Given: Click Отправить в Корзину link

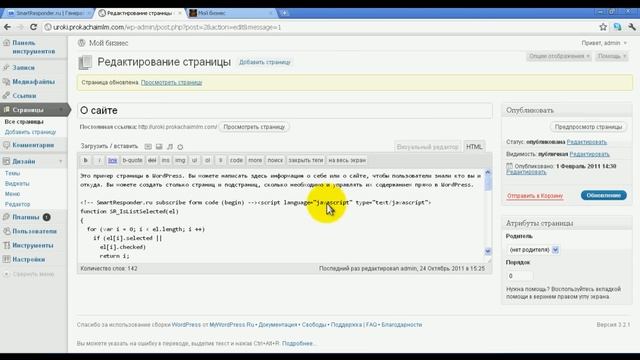Looking at the screenshot, I should [x=535, y=196].
